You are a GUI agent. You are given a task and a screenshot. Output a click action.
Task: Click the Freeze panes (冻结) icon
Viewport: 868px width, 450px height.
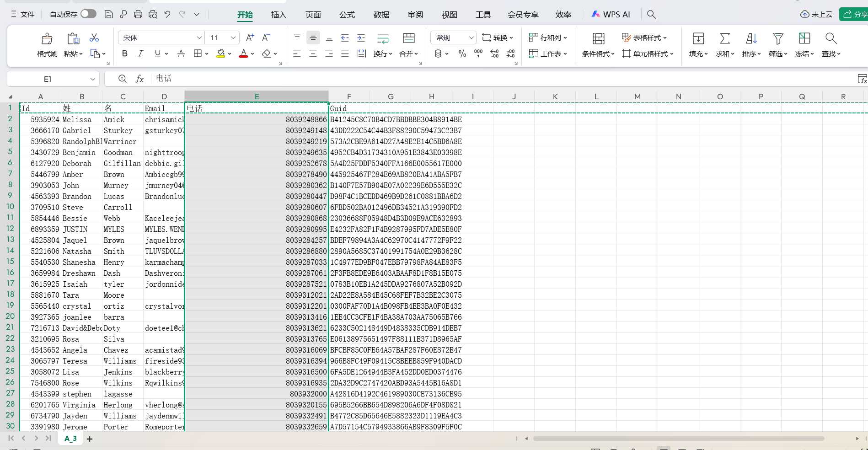(x=804, y=38)
